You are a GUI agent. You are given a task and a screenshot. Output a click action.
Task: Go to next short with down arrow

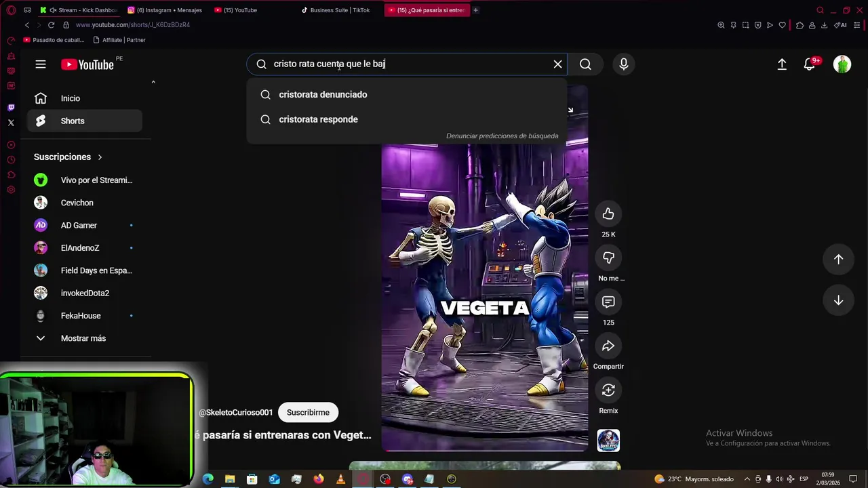coord(838,300)
